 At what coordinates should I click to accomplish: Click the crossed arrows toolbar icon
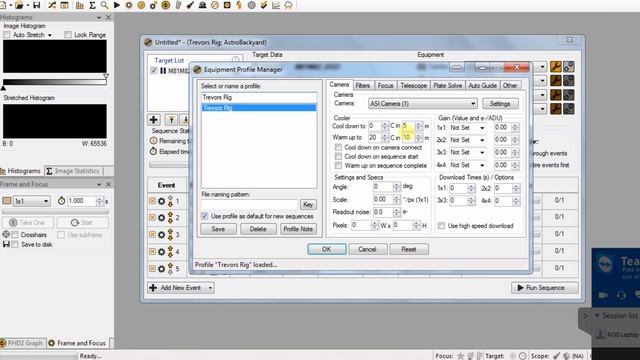pyautogui.click(x=52, y=5)
